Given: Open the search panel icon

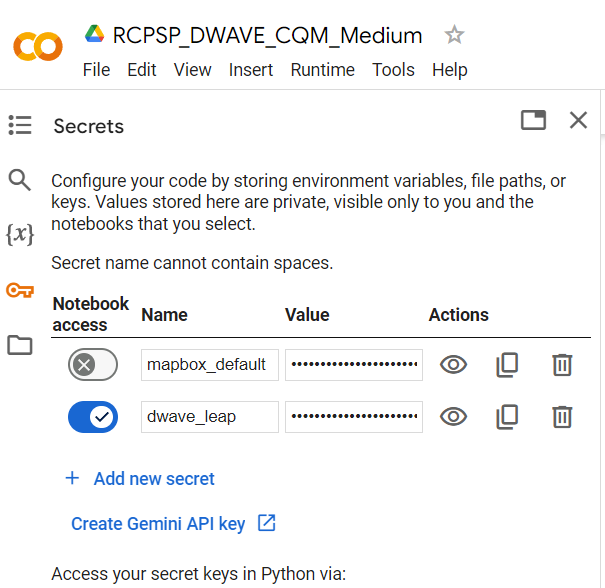Looking at the screenshot, I should (20, 180).
